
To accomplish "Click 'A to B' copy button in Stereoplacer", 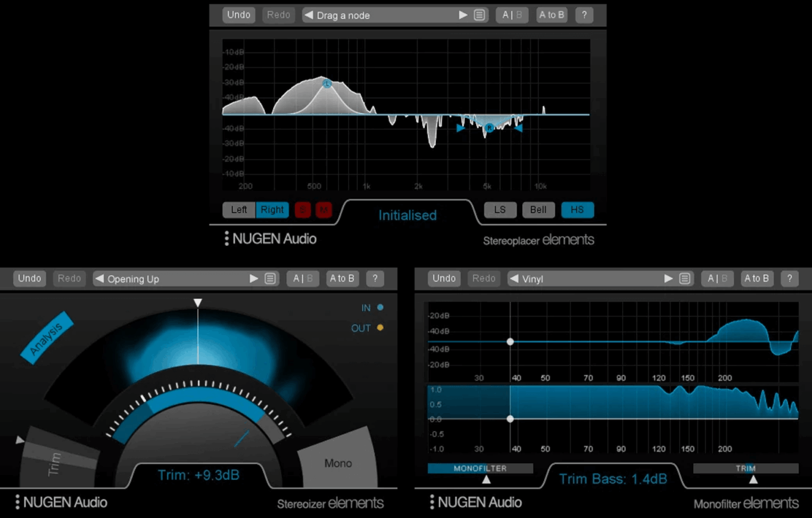I will click(x=552, y=15).
